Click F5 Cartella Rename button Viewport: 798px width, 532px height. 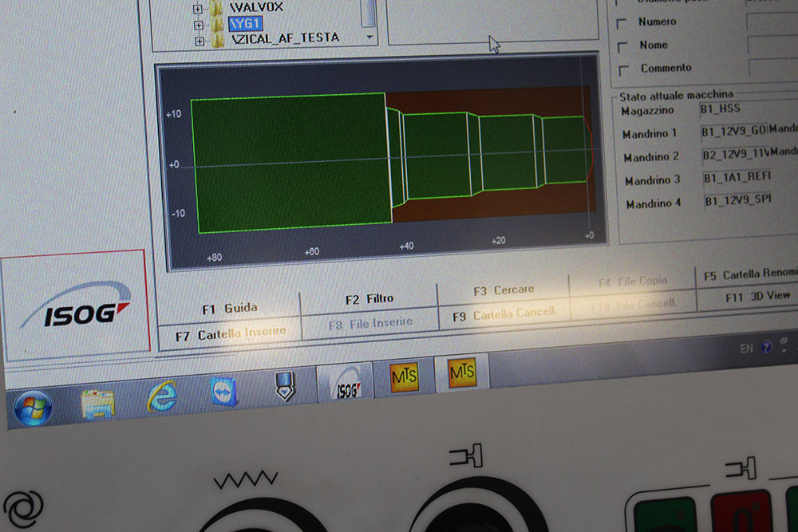coord(749,274)
